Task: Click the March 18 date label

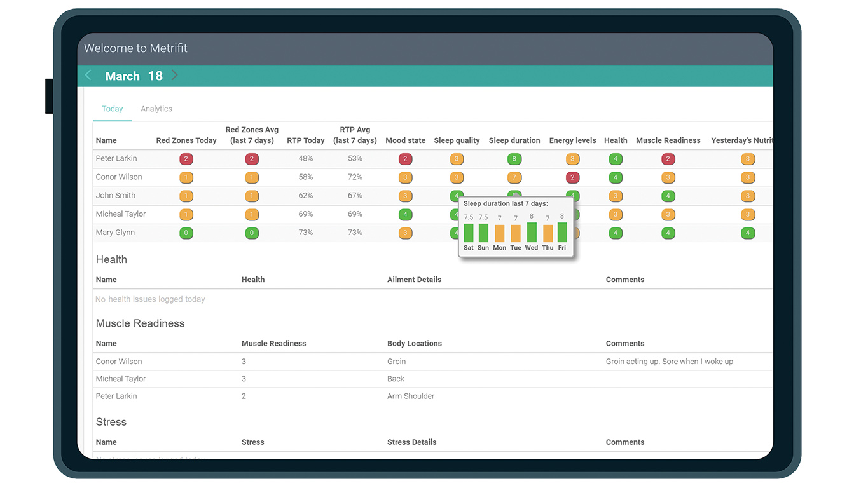Action: coord(134,76)
